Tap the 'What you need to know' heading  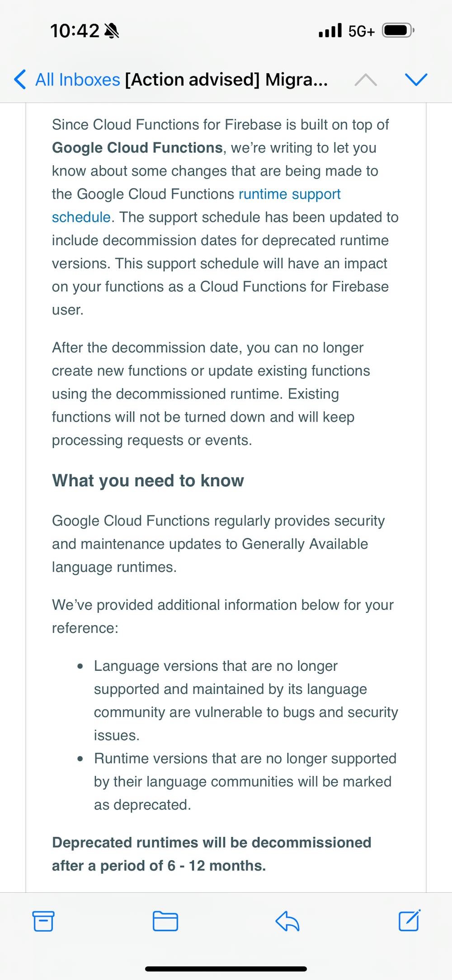(148, 480)
